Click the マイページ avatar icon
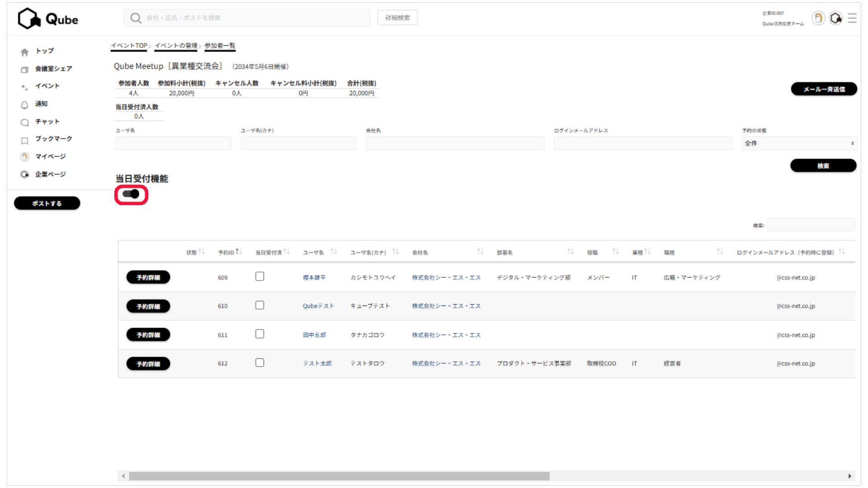This screenshot has width=868, height=488. tap(25, 157)
